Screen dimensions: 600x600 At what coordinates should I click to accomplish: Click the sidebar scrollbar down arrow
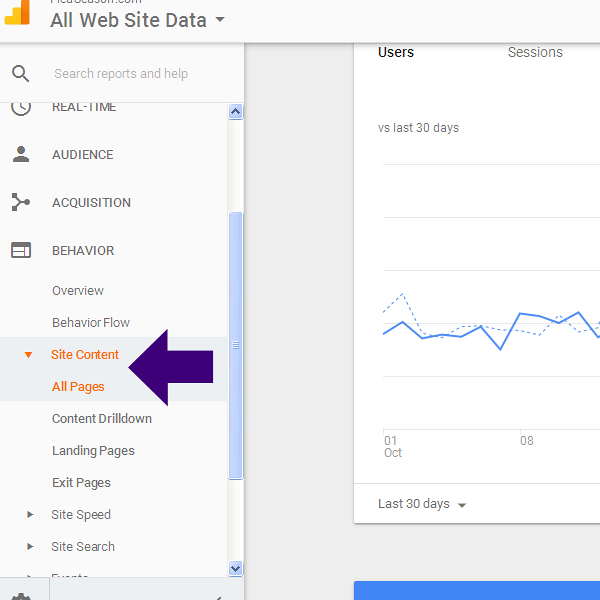(x=236, y=568)
